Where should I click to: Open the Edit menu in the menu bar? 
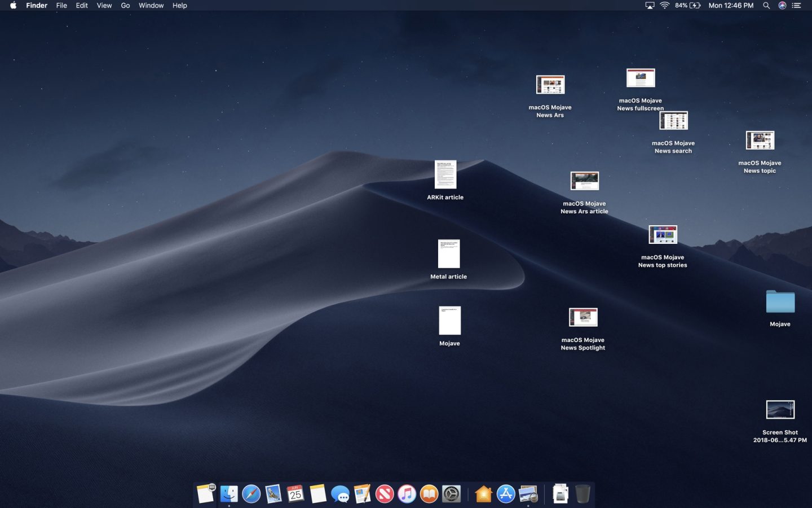tap(82, 6)
